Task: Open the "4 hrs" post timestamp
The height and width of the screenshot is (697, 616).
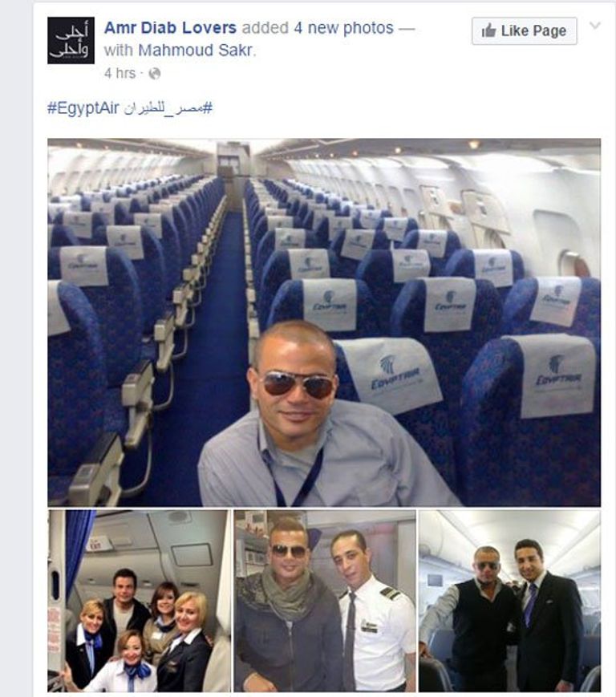Action: (x=120, y=73)
